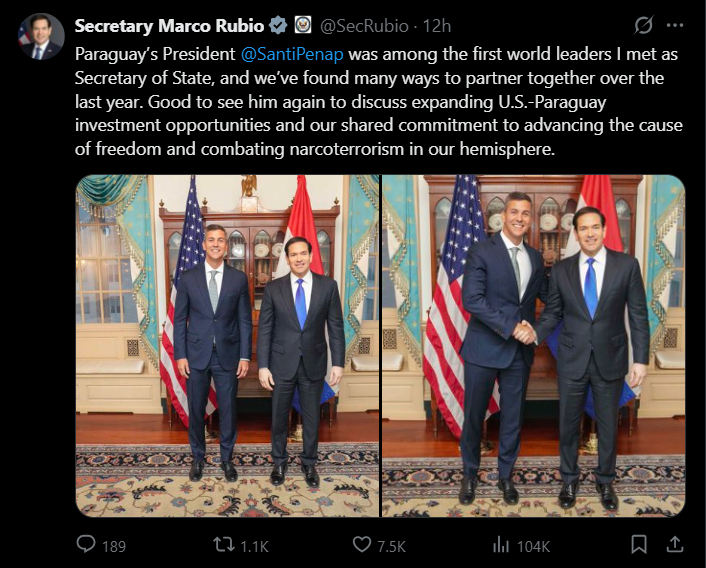Click the share upload-arrow icon
Viewport: 706px width, 568px height.
pos(675,544)
